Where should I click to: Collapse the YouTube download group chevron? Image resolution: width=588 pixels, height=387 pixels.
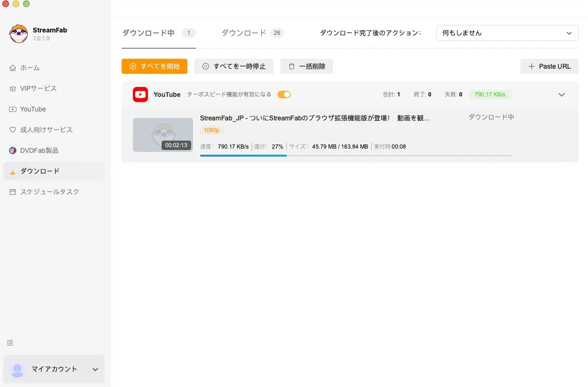pyautogui.click(x=562, y=95)
